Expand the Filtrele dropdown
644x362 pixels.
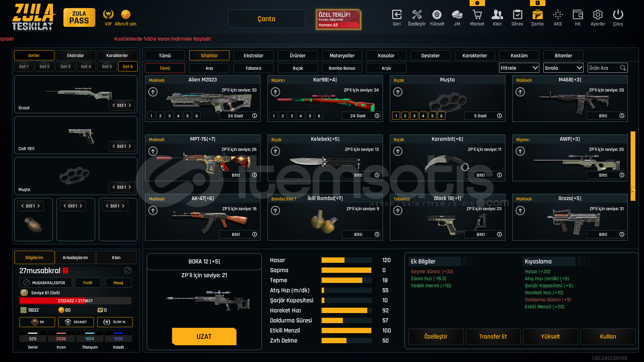(519, 68)
